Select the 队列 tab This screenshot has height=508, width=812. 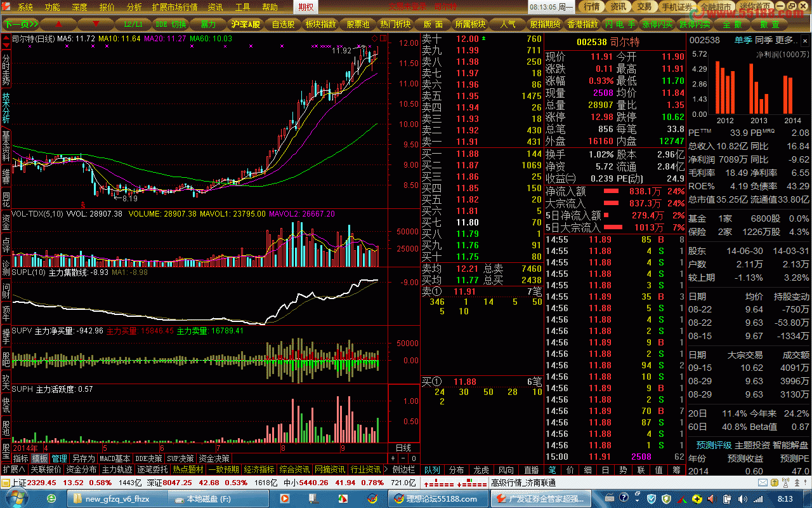tap(432, 470)
